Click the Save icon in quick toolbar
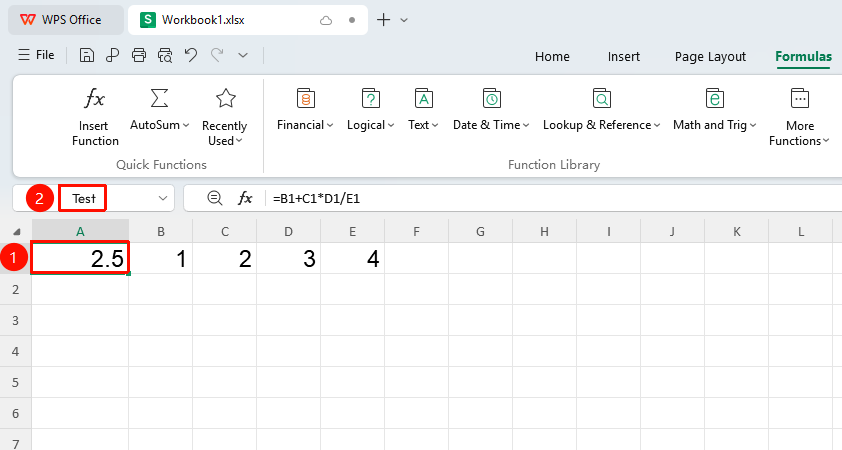Viewport: 842px width, 450px height. [x=86, y=55]
